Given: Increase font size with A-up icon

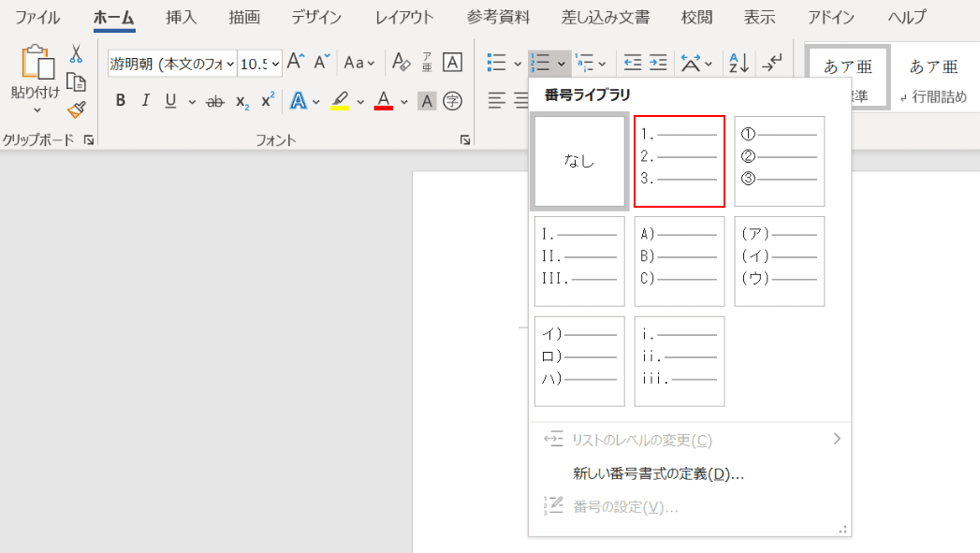Looking at the screenshot, I should [x=296, y=62].
